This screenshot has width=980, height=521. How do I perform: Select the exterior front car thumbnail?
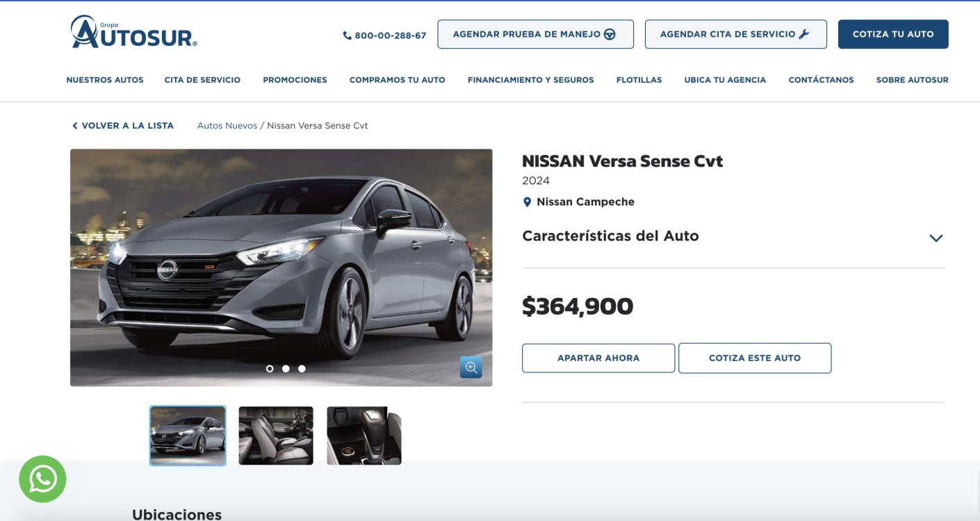(x=188, y=436)
